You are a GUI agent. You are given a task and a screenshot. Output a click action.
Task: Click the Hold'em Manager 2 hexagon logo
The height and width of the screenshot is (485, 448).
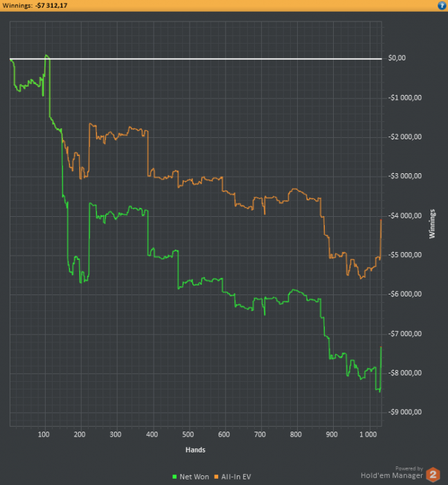433,475
